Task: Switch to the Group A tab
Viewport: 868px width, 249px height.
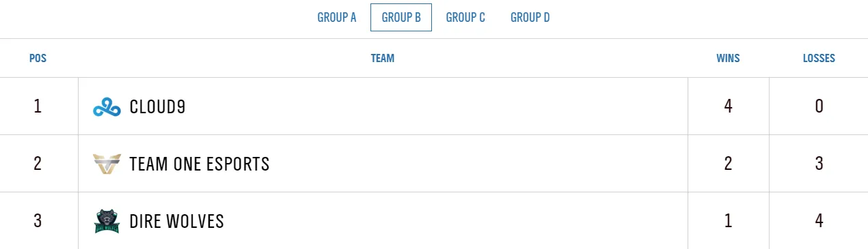Action: 337,18
